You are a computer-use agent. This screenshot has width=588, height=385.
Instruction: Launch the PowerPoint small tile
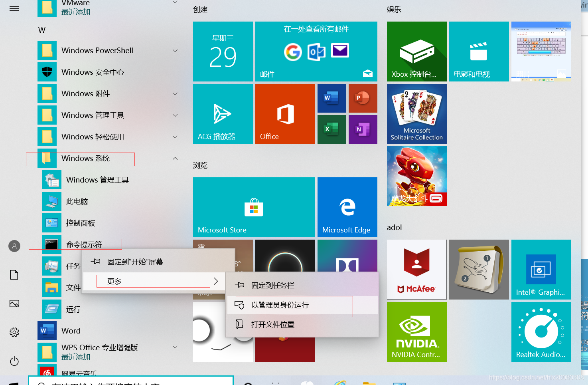point(363,98)
